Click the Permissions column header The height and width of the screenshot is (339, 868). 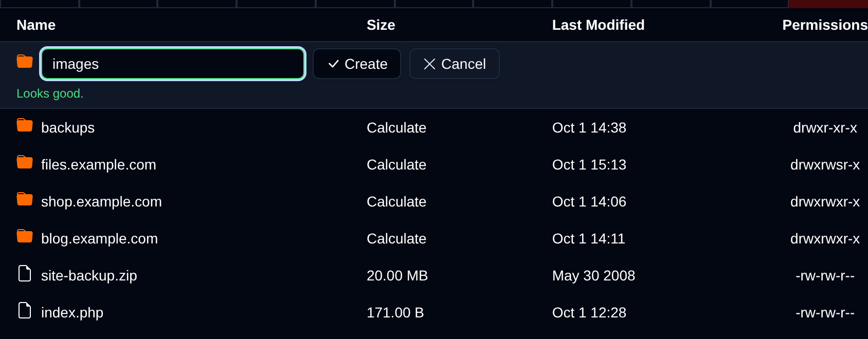tap(825, 25)
